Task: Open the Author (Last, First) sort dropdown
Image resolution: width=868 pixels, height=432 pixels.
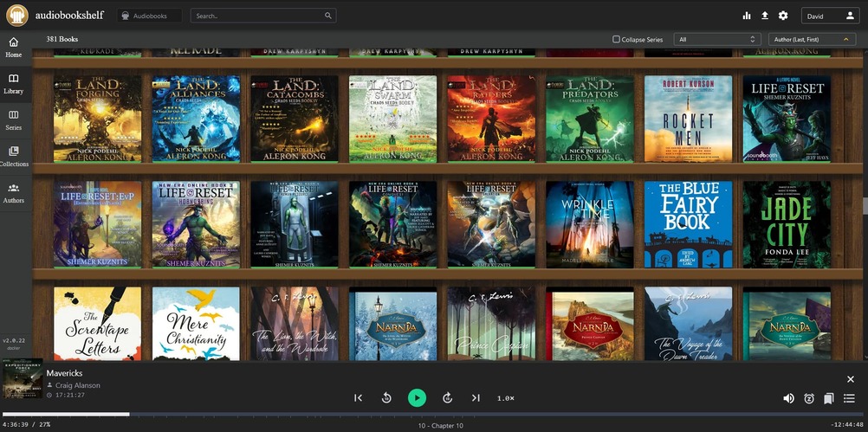Action: point(812,39)
